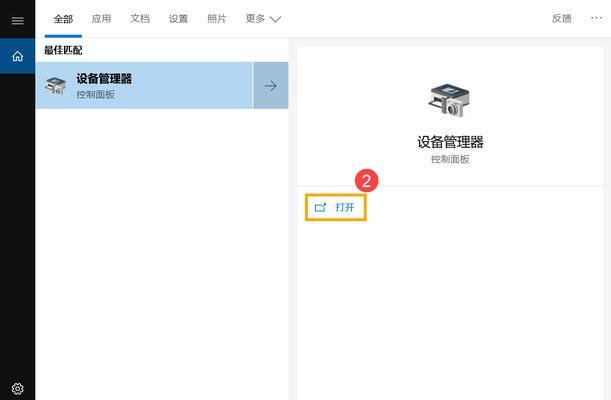
Task: Switch to the 全部 tab
Action: click(63, 19)
